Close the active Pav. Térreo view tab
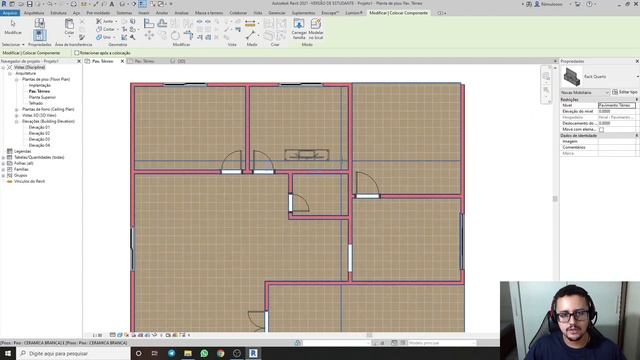Viewport: 640px width, 360px height. pyautogui.click(x=122, y=61)
